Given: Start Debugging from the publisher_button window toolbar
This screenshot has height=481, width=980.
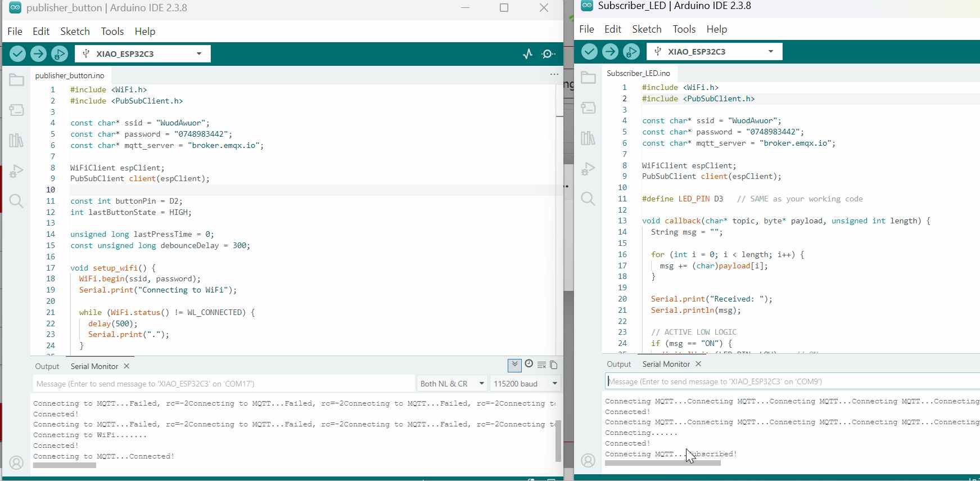Looking at the screenshot, I should pyautogui.click(x=60, y=54).
